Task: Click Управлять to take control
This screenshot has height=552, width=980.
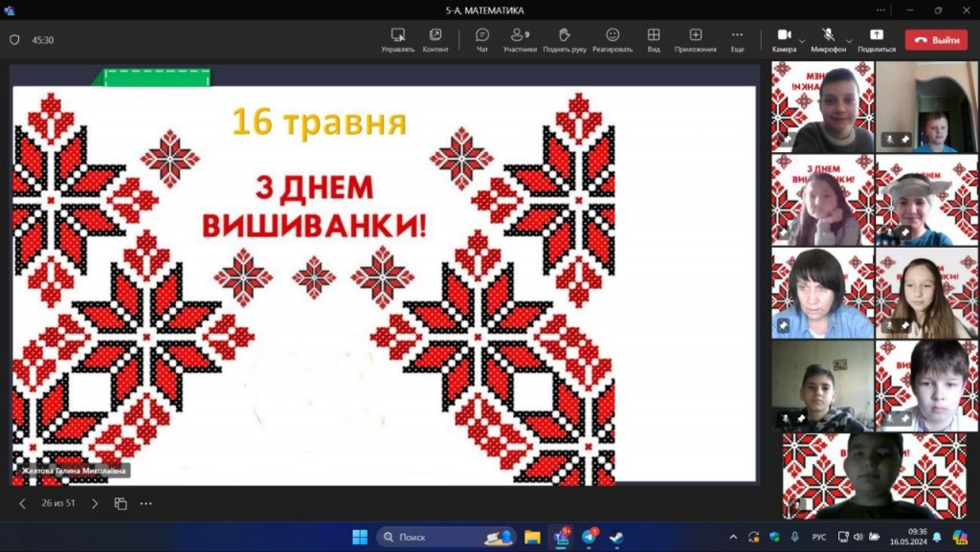Action: click(397, 39)
